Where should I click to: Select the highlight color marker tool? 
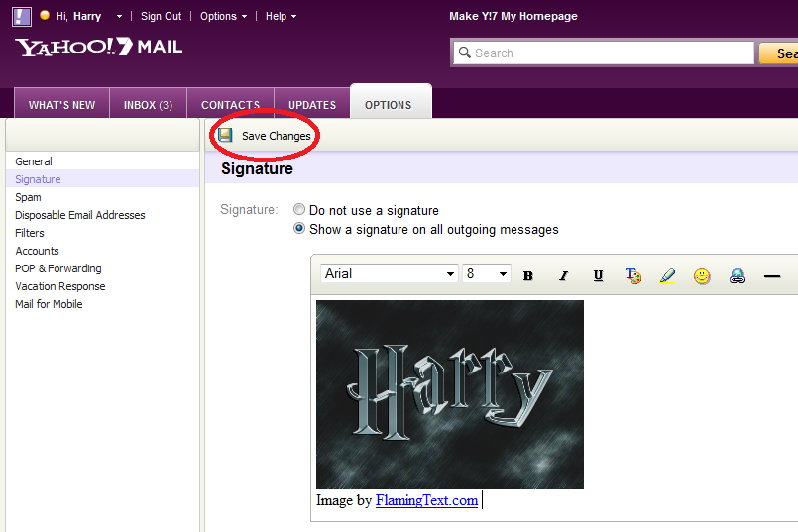click(667, 275)
